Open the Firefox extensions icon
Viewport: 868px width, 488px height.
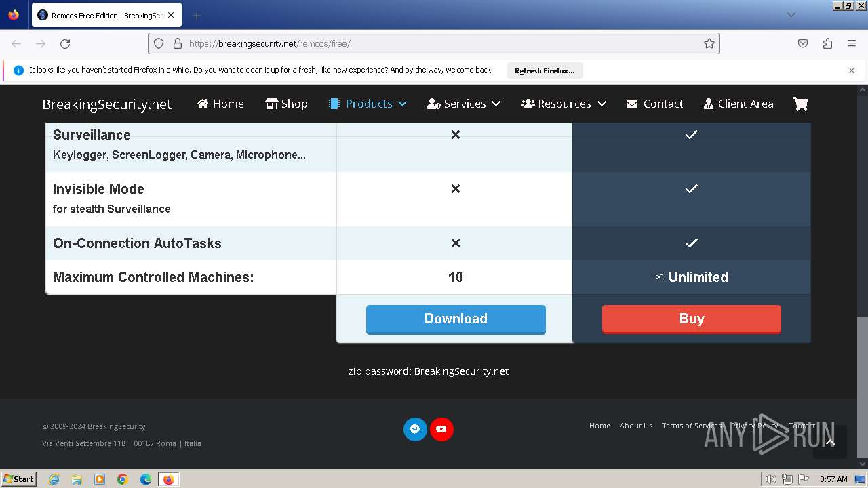coord(827,43)
